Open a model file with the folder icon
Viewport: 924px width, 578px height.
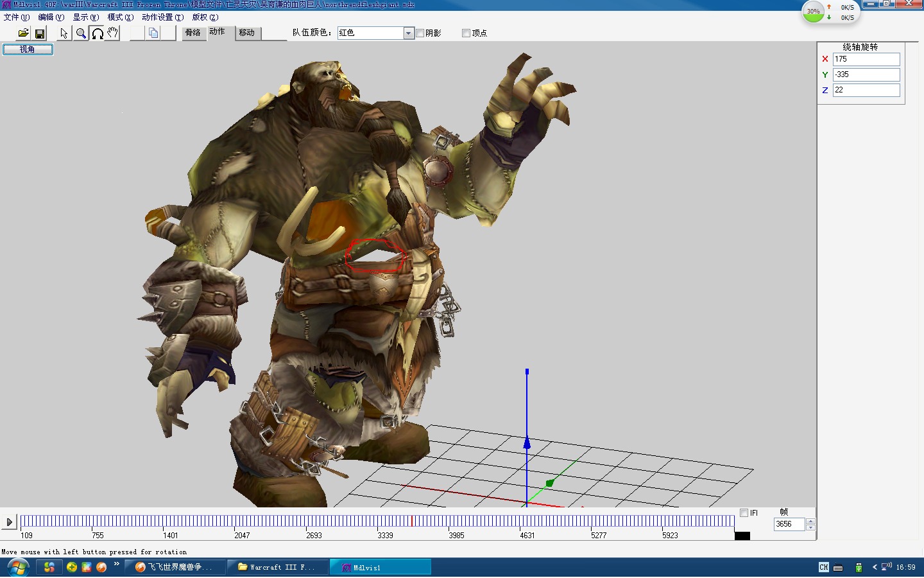pyautogui.click(x=24, y=33)
